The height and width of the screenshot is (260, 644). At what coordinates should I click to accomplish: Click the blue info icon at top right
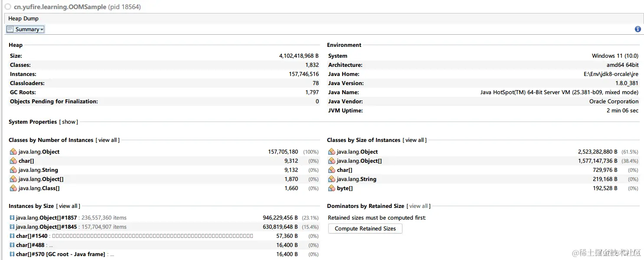(637, 29)
